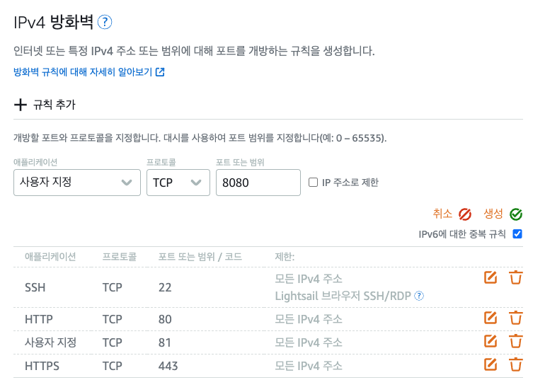
Task: Click the Lightsail 브라우저 SSH/RDP help icon
Action: point(419,296)
